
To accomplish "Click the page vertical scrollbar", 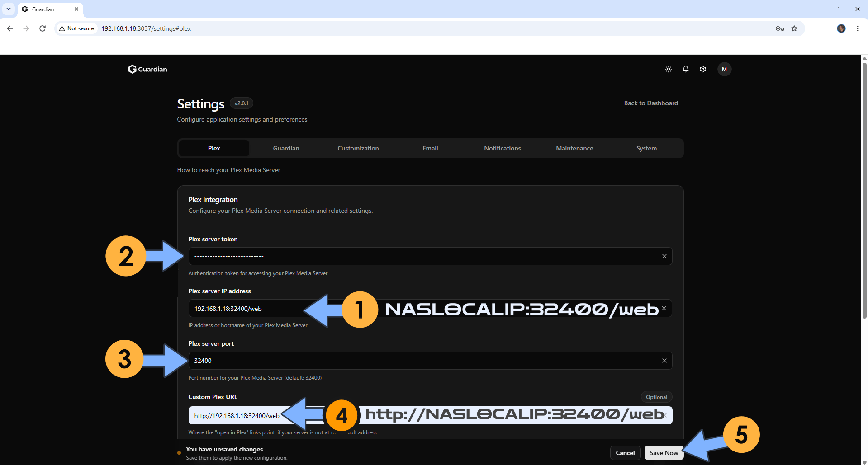I will coord(864,190).
